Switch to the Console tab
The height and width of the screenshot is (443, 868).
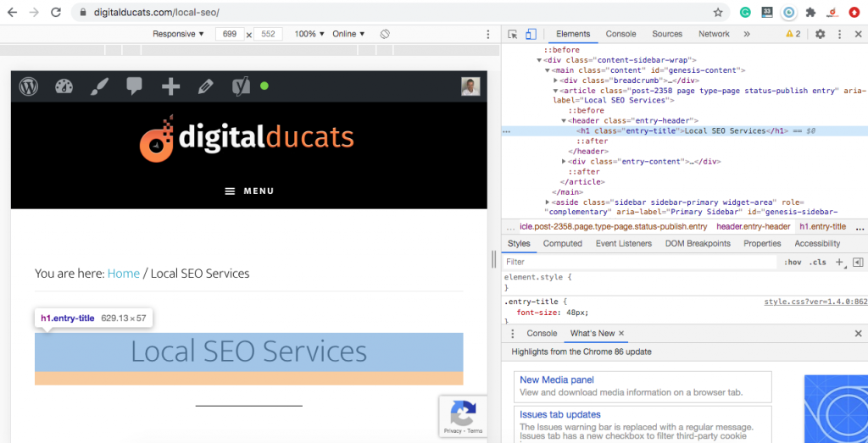tap(620, 34)
